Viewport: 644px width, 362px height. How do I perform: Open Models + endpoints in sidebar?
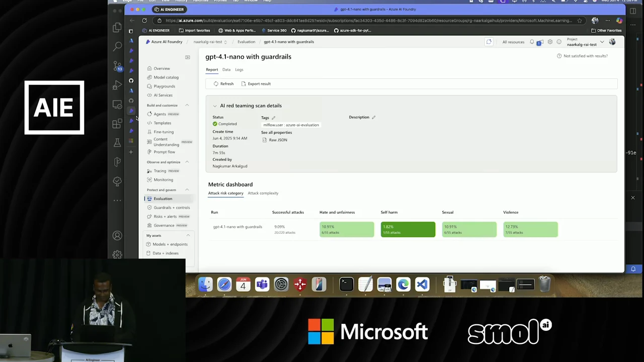click(x=167, y=244)
